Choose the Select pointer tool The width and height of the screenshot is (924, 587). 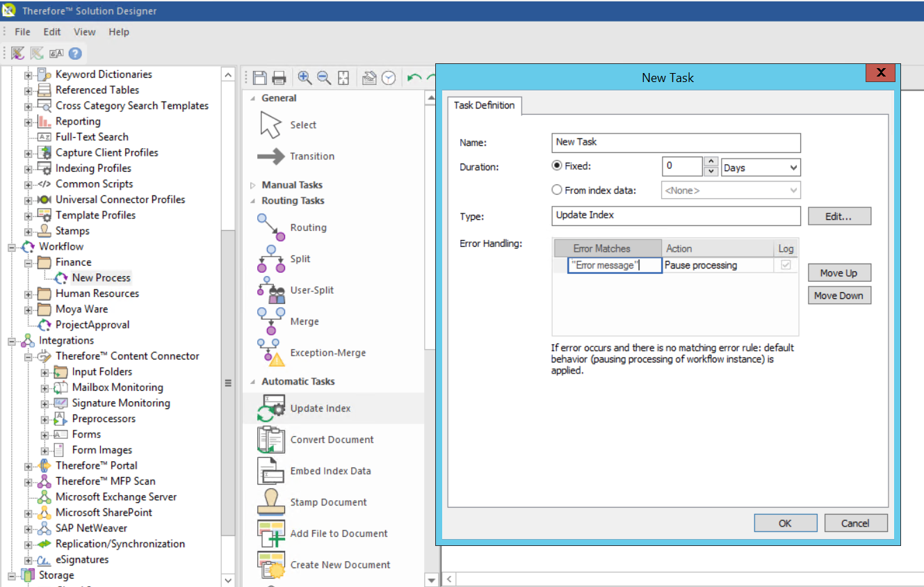pyautogui.click(x=270, y=125)
